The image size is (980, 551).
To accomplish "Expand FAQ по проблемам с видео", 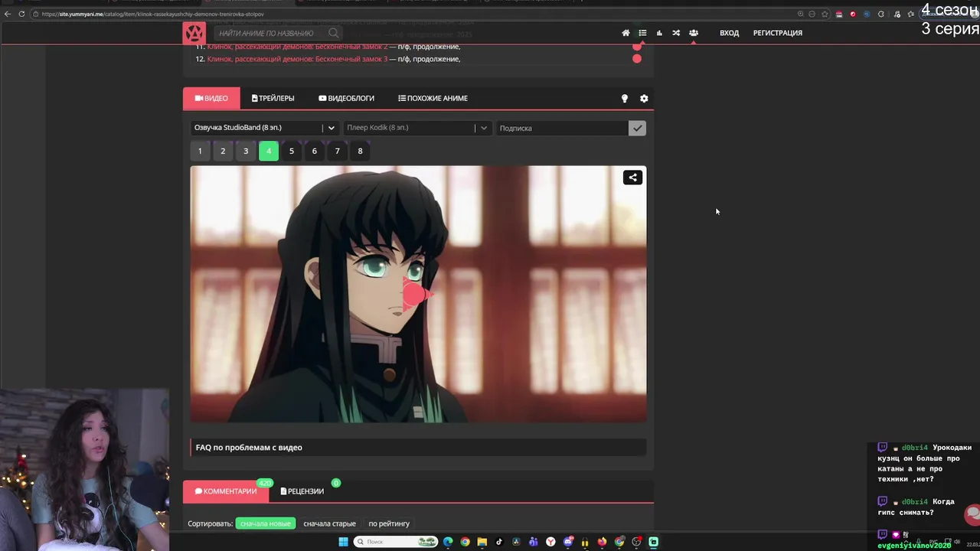I will [418, 448].
